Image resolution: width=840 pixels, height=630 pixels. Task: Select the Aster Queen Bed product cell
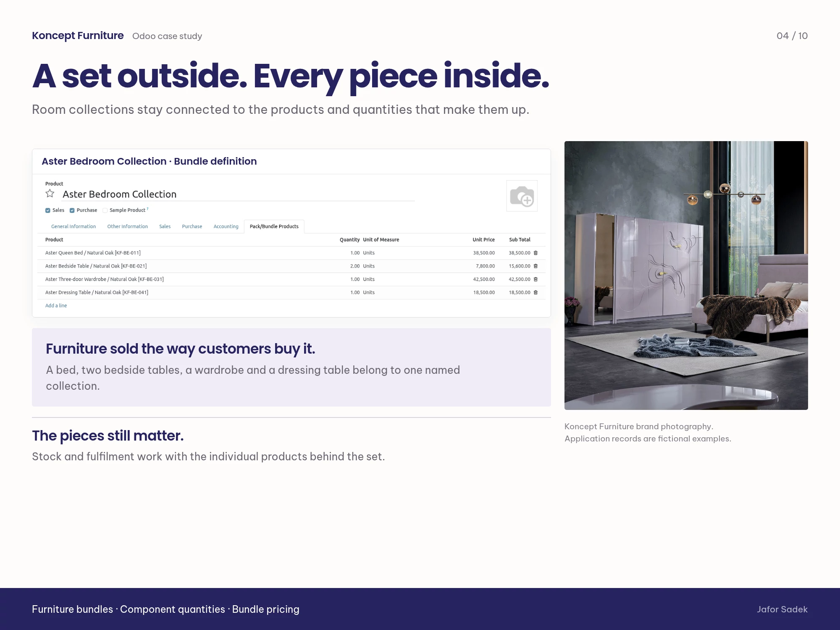tap(93, 253)
